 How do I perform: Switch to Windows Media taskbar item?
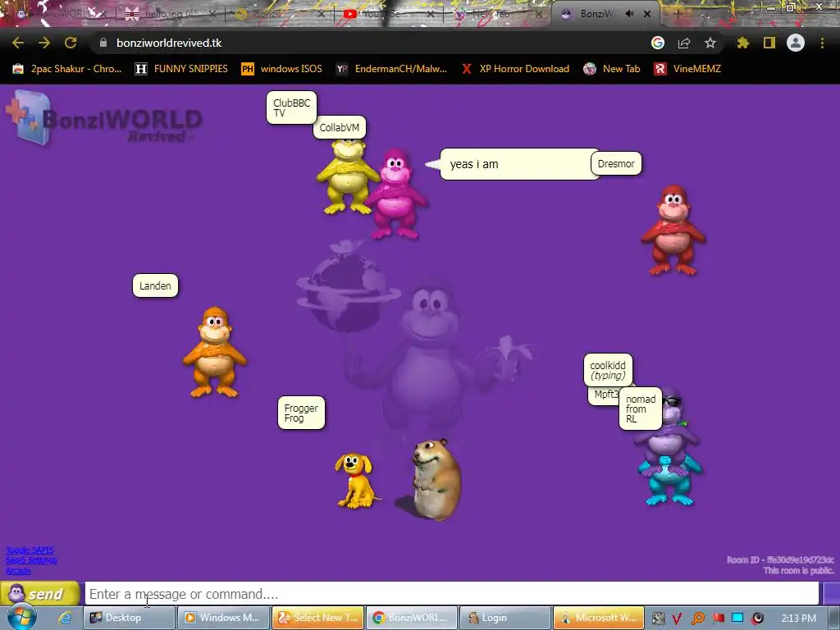[x=223, y=618]
